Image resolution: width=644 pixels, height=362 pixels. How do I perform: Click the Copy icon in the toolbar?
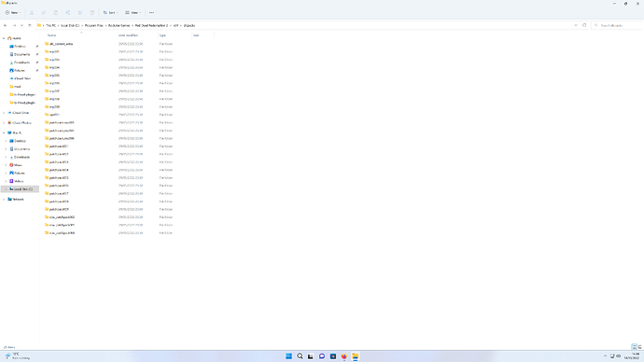pyautogui.click(x=44, y=13)
